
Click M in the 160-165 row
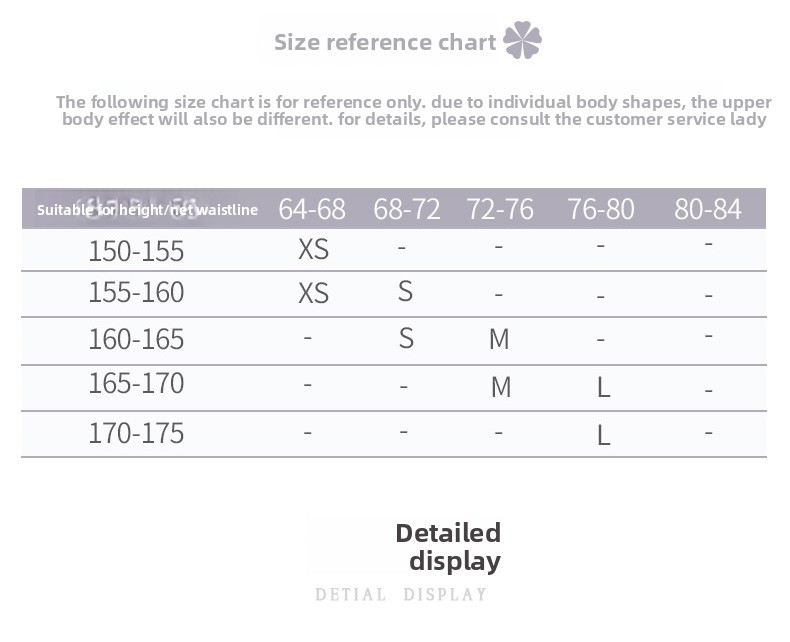(x=499, y=339)
